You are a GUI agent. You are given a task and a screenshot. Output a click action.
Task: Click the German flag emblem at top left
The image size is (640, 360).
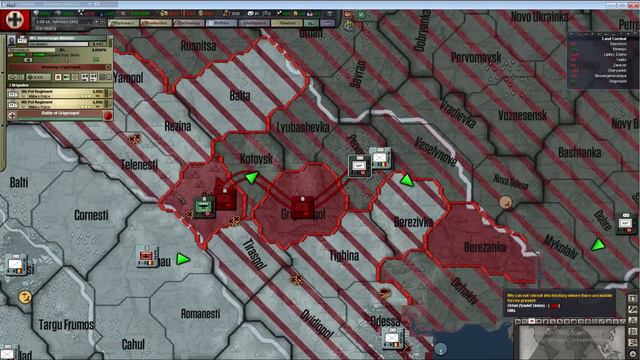(16, 20)
